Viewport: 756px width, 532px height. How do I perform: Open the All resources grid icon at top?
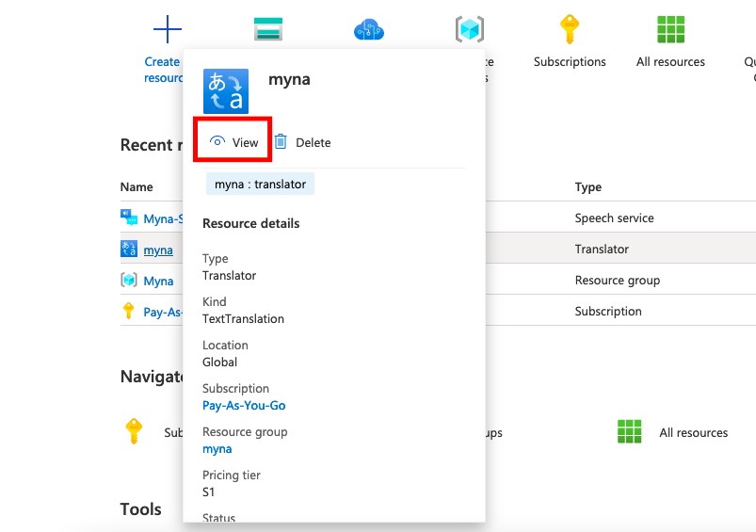point(670,29)
